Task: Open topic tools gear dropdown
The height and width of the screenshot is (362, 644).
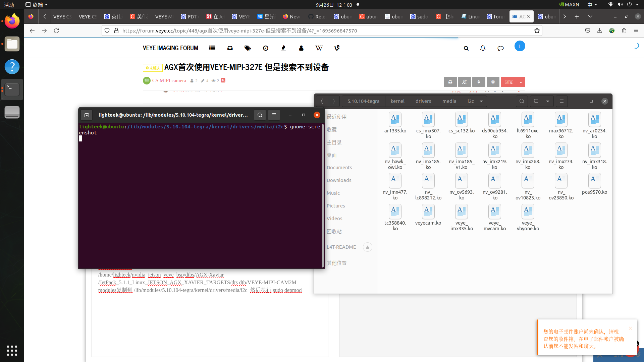Action: 493,82
